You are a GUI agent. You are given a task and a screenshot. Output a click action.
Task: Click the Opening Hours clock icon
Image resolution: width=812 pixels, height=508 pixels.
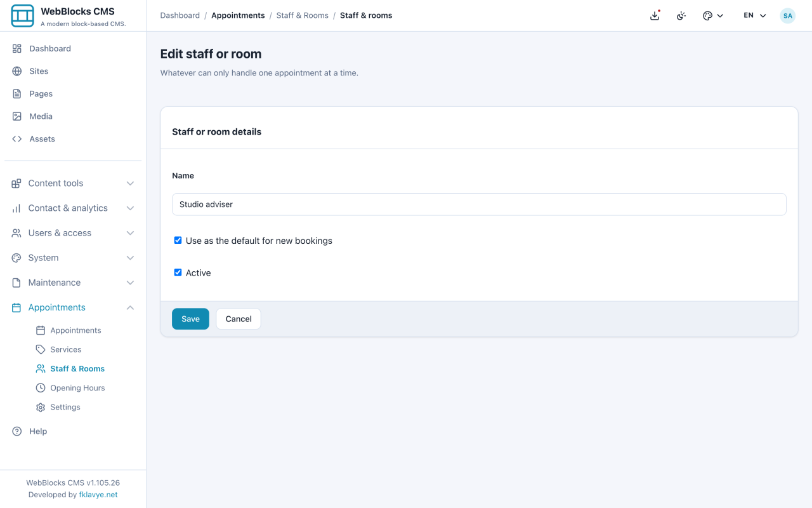[41, 388]
